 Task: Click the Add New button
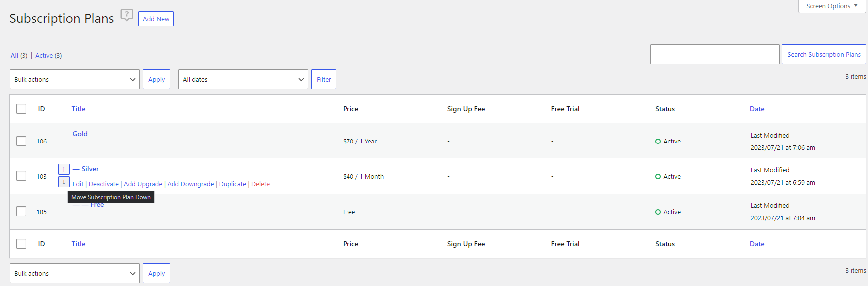click(x=156, y=19)
